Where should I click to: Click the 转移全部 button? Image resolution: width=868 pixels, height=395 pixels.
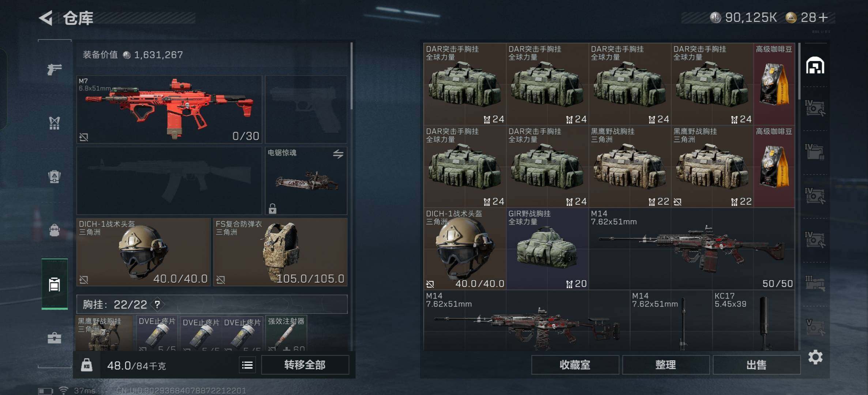(x=305, y=365)
